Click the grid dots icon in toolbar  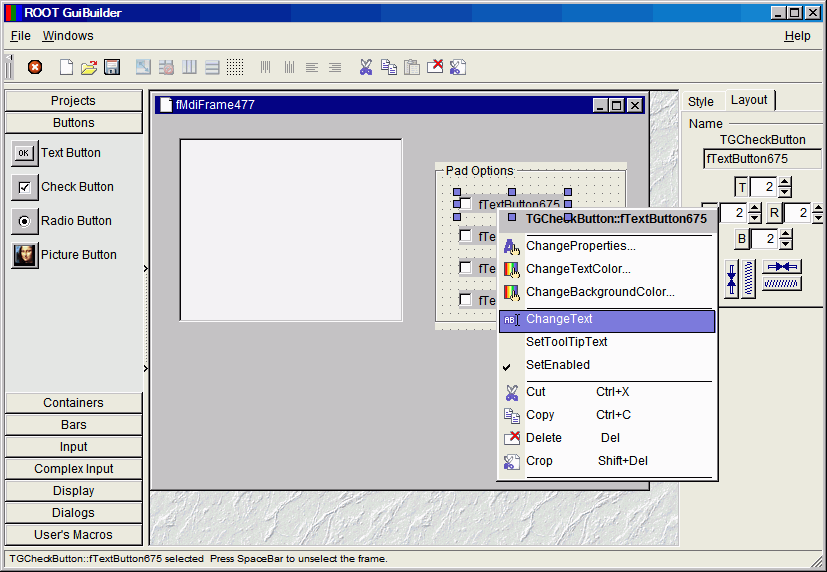(x=235, y=67)
